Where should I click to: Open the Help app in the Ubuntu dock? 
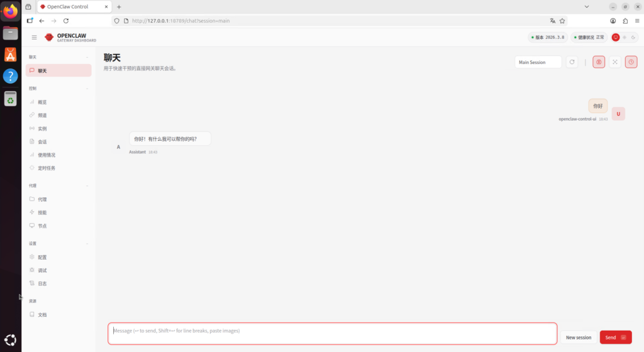point(10,76)
